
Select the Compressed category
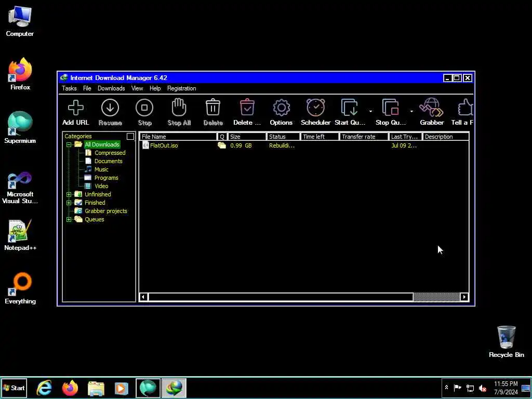point(110,153)
